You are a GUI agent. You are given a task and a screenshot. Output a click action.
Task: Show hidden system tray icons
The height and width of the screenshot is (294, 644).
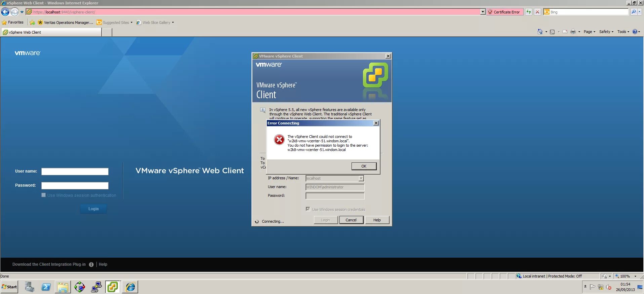pyautogui.click(x=585, y=287)
